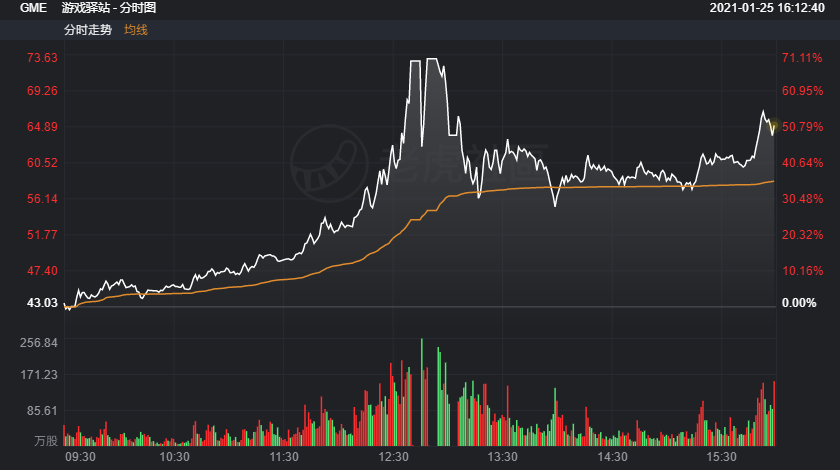Select the 均线 tab
Image resolution: width=840 pixels, height=470 pixels.
coord(136,30)
